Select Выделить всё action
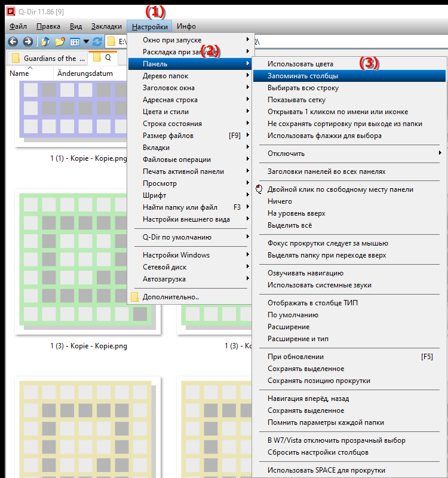Screen dimensions: 448x478 tap(349, 225)
